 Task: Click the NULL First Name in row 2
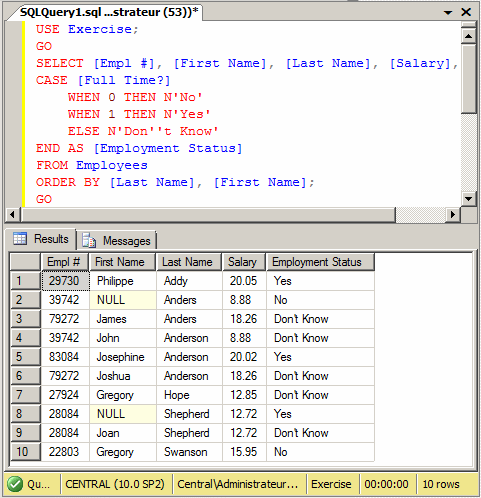click(123, 300)
